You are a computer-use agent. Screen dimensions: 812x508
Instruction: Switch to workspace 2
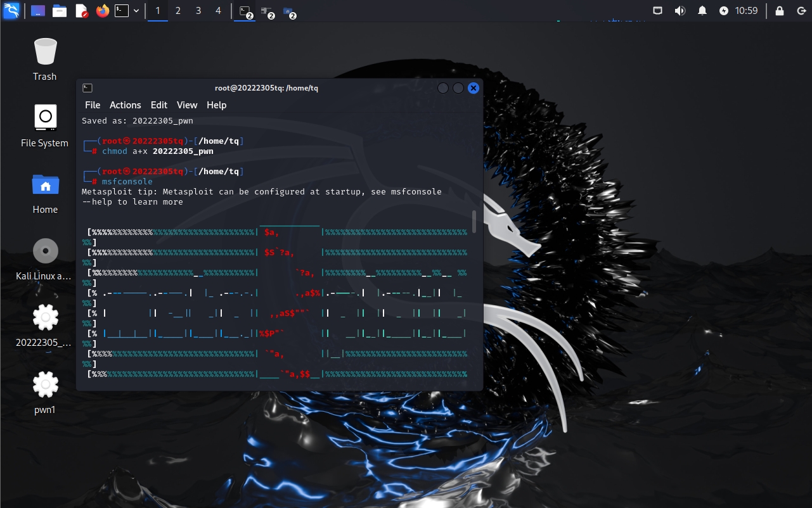(x=178, y=11)
